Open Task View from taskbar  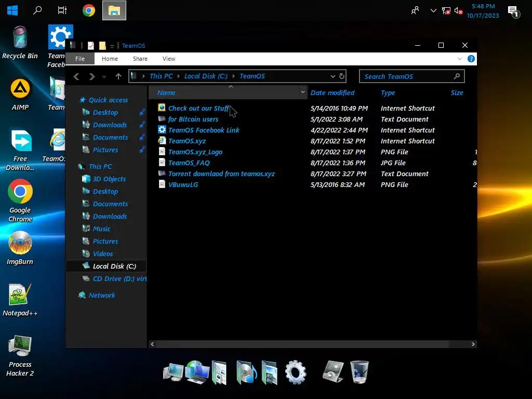[x=62, y=10]
